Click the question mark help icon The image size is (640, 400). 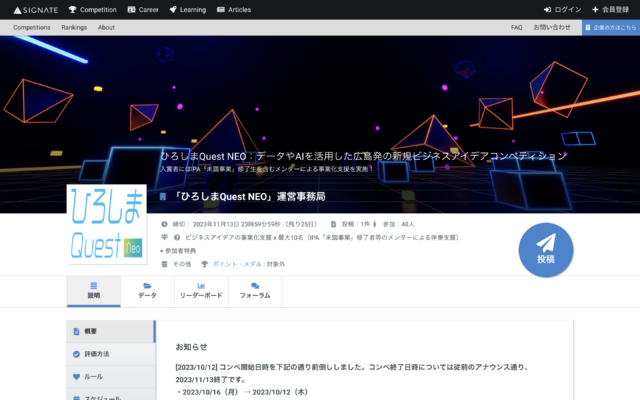pyautogui.click(x=177, y=237)
